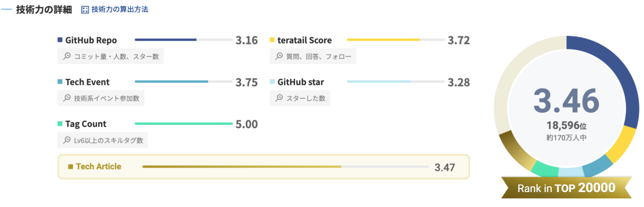Click the calculator icon beside 技術力の算出方法
The width and height of the screenshot is (644, 207).
(x=85, y=10)
